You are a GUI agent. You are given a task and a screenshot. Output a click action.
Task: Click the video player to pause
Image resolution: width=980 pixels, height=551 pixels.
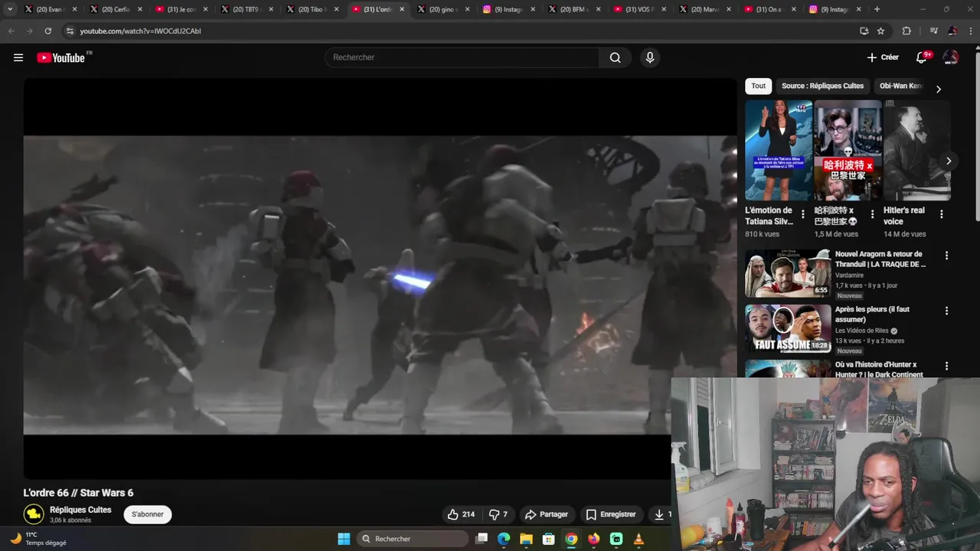click(380, 279)
